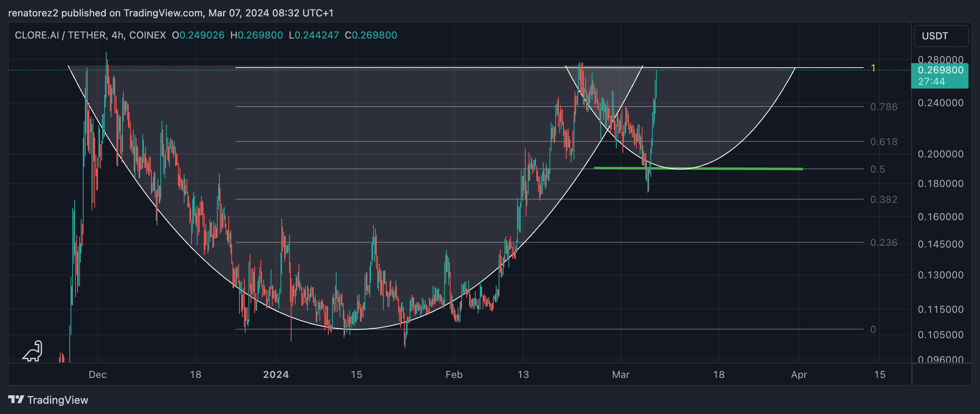This screenshot has height=414, width=980.
Task: Click the 0.180000 price axis label
Action: (x=941, y=184)
